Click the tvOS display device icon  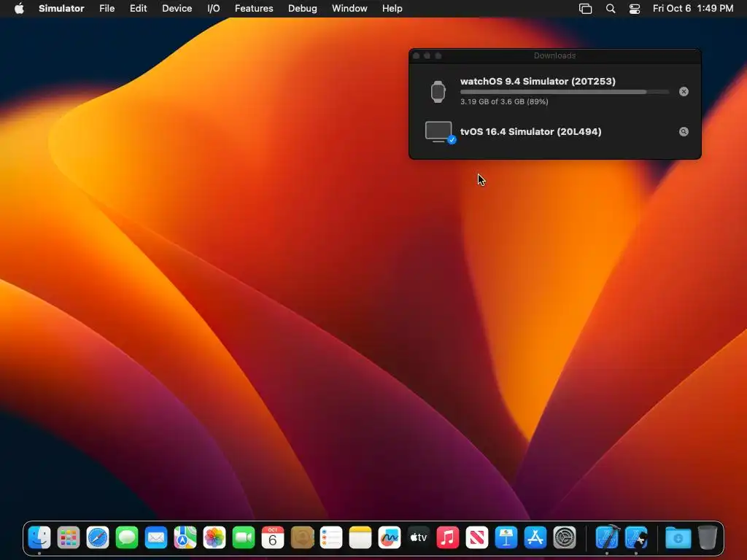(438, 132)
